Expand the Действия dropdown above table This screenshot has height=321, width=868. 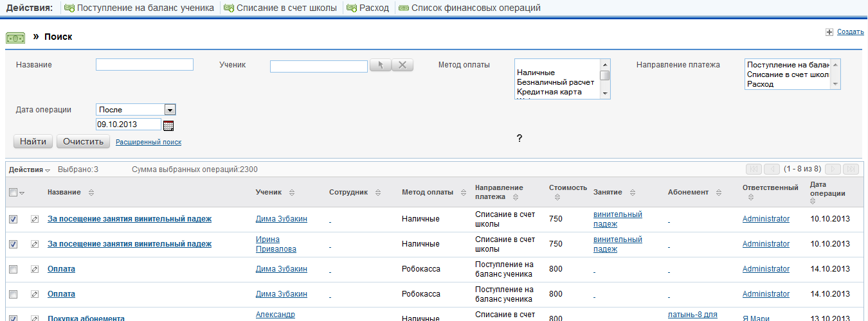tap(30, 169)
